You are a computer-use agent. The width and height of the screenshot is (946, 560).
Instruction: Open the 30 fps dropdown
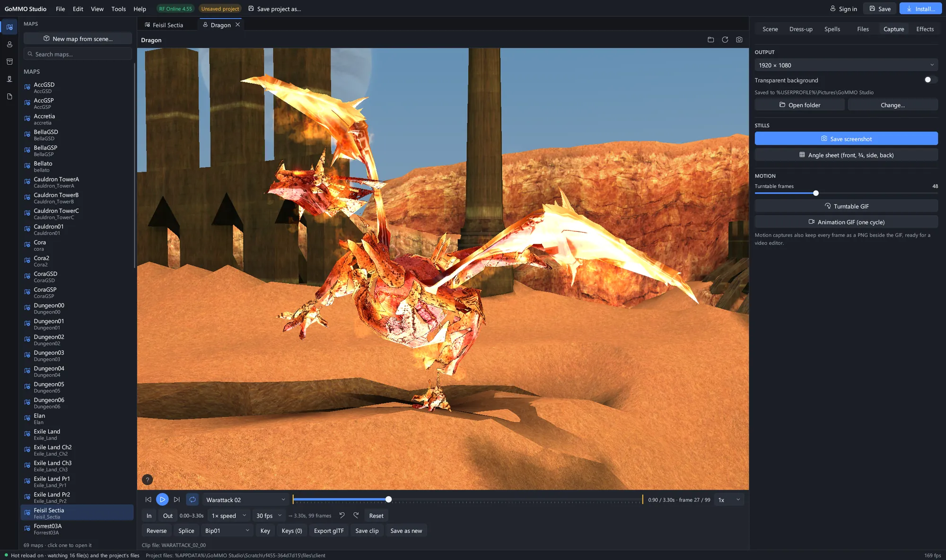[x=269, y=515]
